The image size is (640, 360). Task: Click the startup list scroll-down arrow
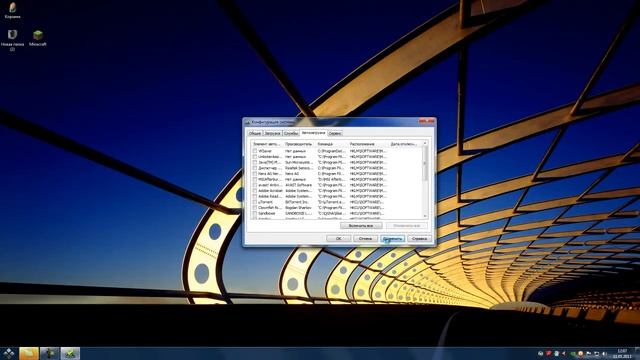click(425, 216)
